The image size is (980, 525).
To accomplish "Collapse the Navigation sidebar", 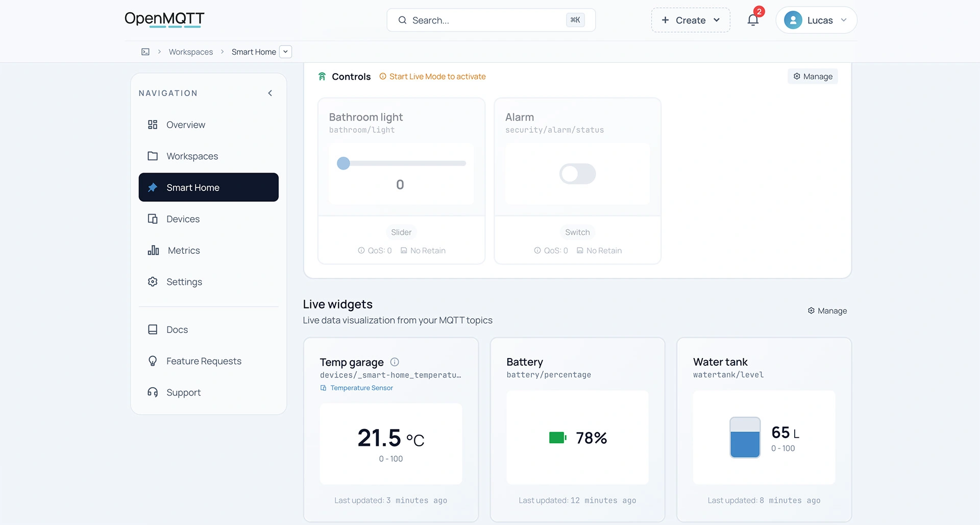I will click(x=270, y=93).
